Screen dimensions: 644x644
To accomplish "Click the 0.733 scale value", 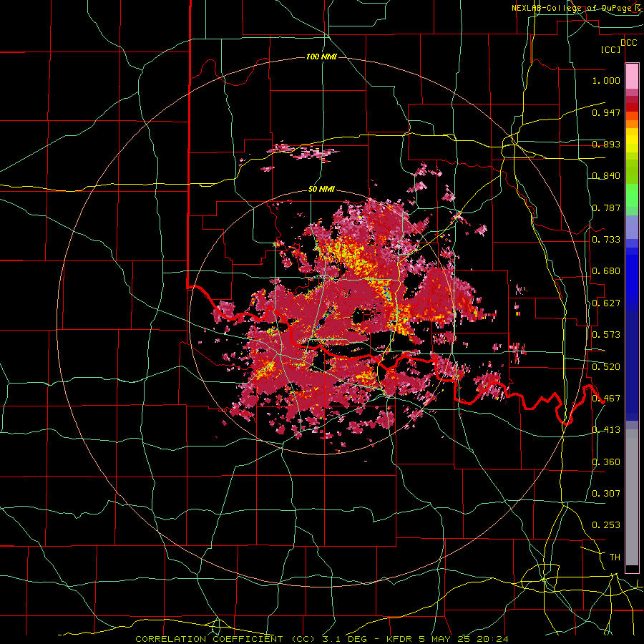I will tap(606, 240).
